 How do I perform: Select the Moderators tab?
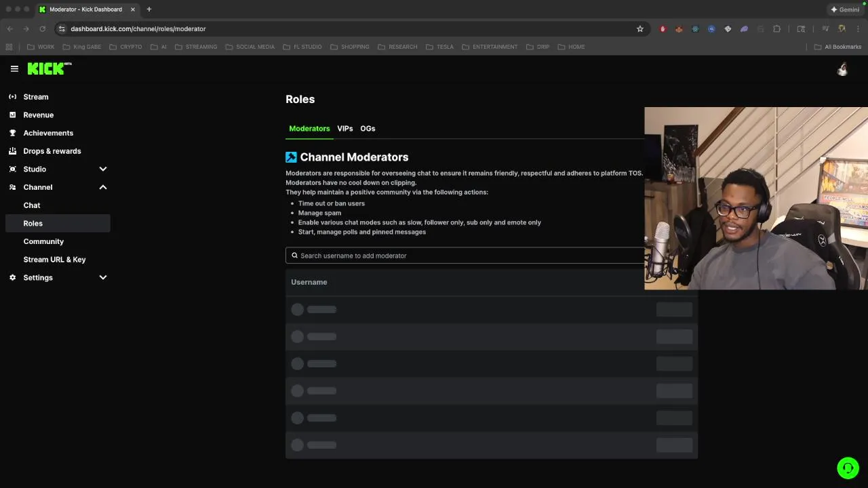309,129
